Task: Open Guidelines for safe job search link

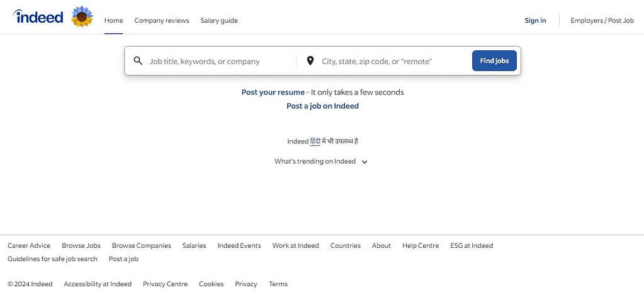Action: pyautogui.click(x=52, y=259)
